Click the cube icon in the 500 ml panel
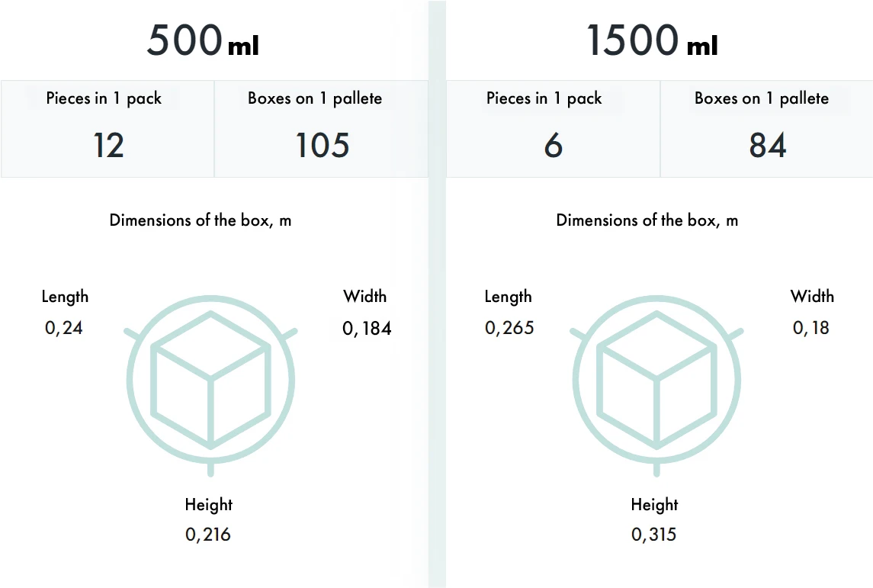This screenshot has width=873, height=588. coord(210,380)
